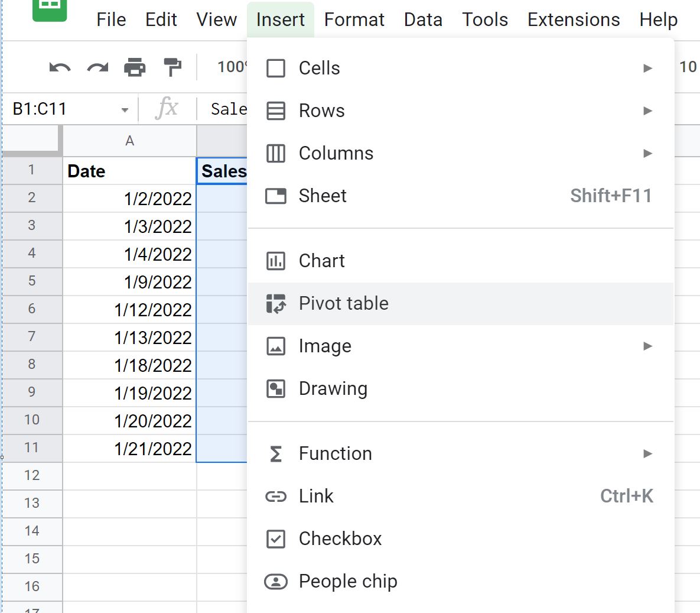Viewport: 700px width, 613px height.
Task: Click the Checkbox tick icon
Action: (275, 539)
